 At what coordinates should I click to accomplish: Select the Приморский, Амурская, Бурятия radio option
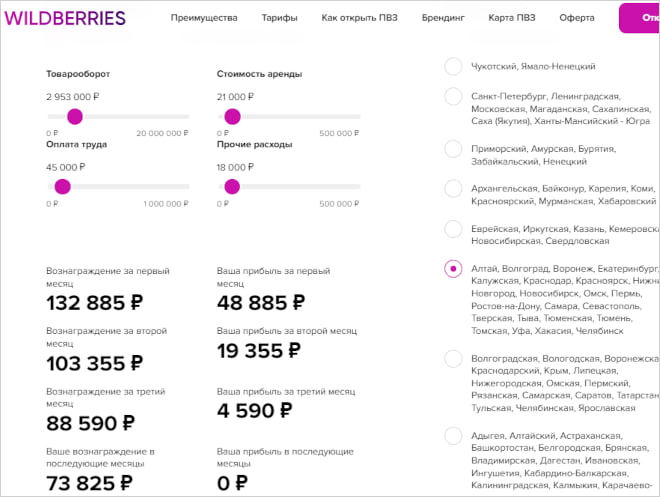tap(453, 149)
